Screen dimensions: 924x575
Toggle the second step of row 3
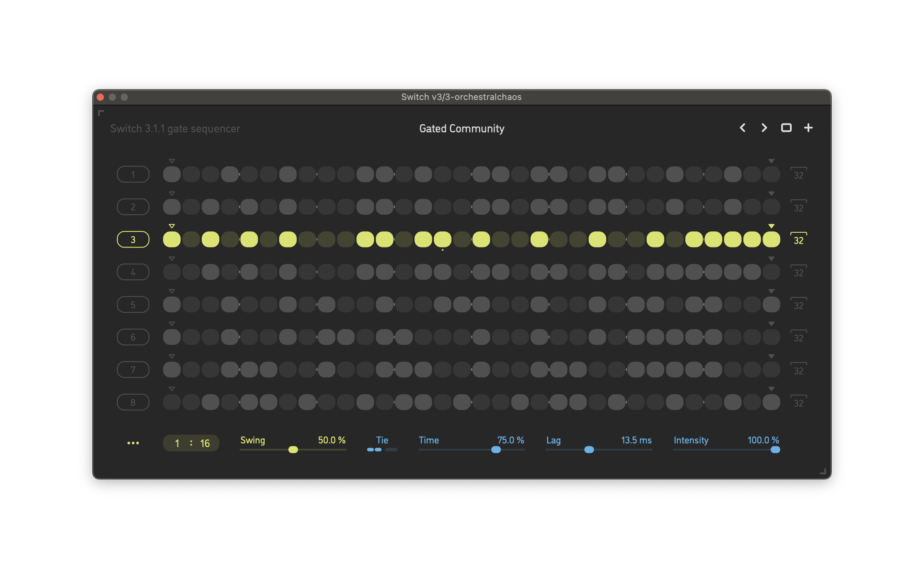[x=191, y=240]
